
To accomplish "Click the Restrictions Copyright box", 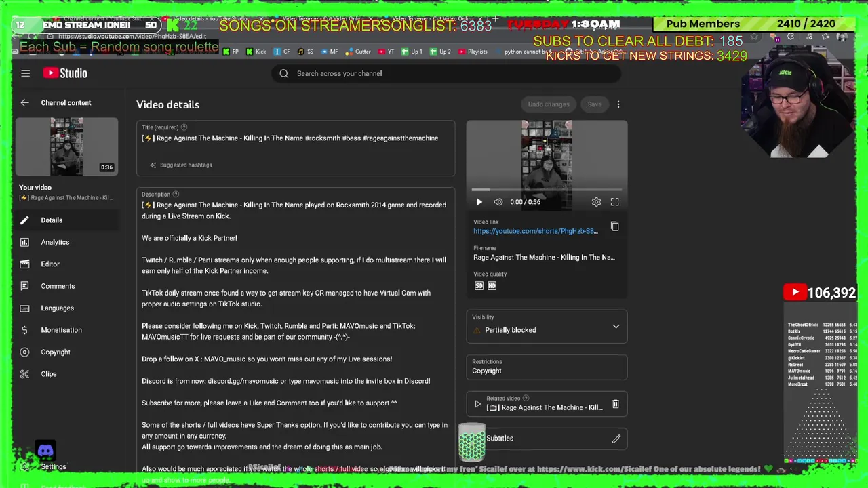I will pyautogui.click(x=547, y=367).
